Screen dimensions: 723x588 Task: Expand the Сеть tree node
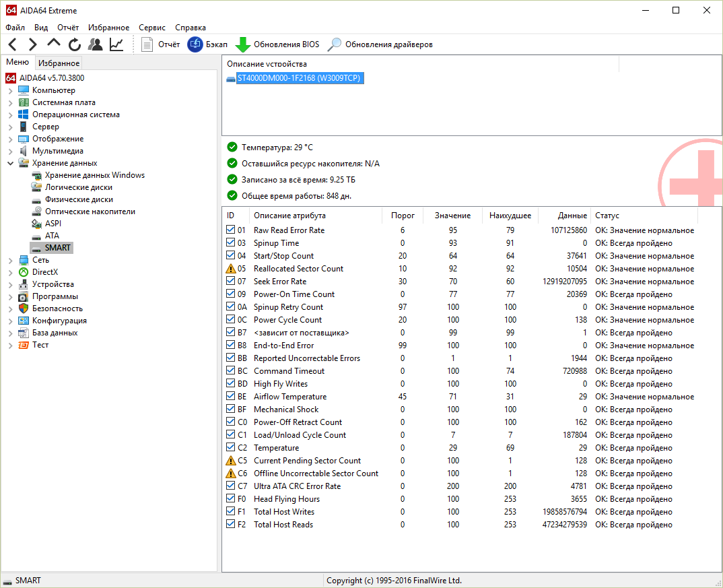pyautogui.click(x=11, y=261)
